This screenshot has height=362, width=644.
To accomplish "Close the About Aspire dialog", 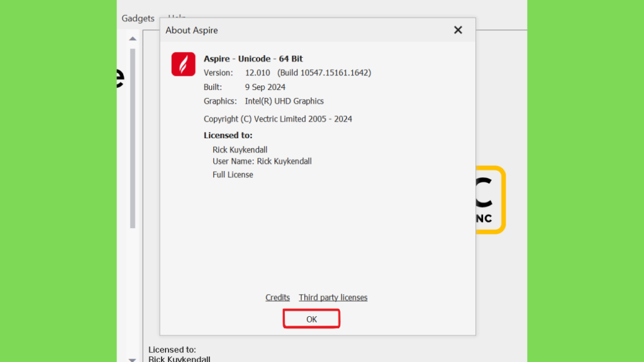I will 458,30.
